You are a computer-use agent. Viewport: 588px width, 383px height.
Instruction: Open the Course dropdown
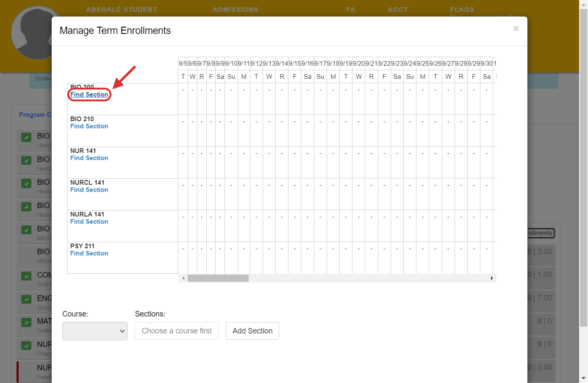[x=94, y=331]
